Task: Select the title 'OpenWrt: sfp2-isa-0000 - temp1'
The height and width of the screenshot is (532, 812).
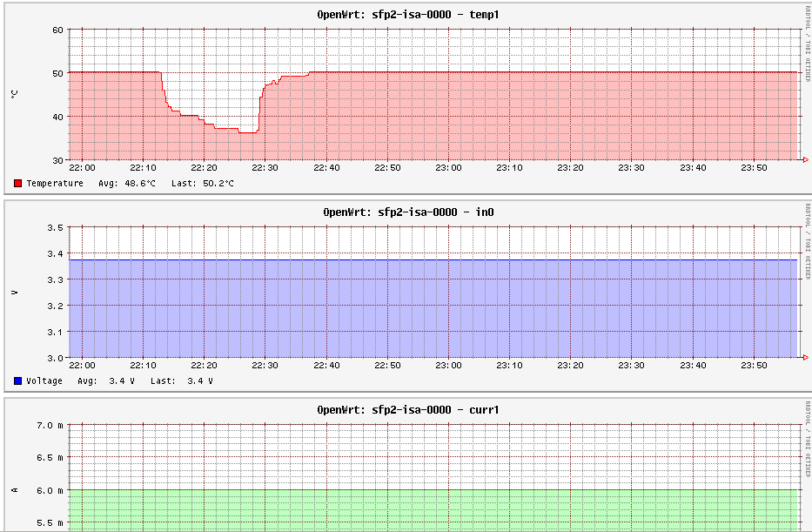Action: point(408,15)
